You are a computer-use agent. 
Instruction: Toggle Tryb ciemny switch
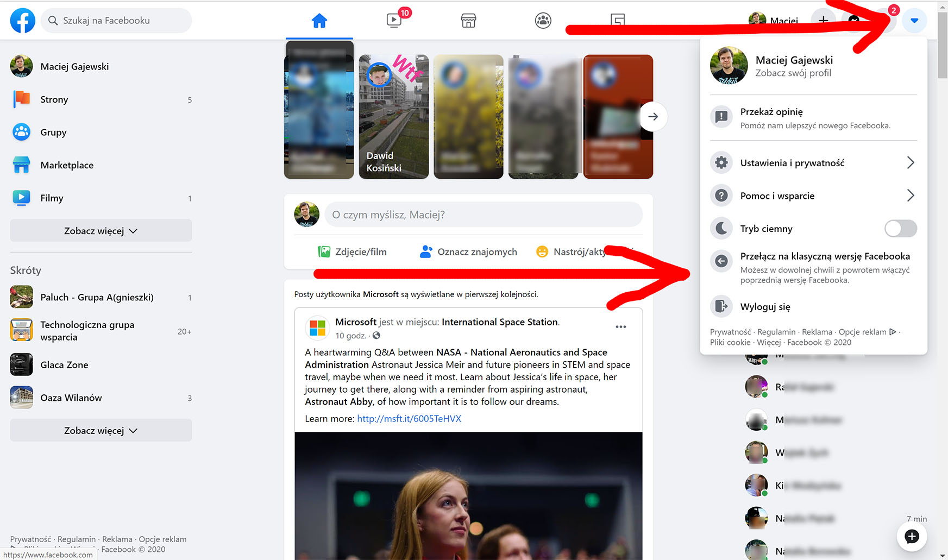coord(901,229)
